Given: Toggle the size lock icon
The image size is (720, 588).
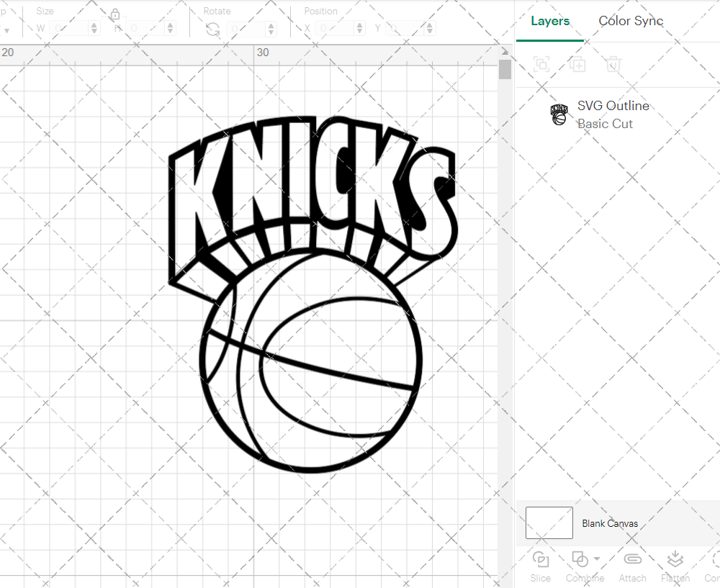Looking at the screenshot, I should (x=114, y=14).
